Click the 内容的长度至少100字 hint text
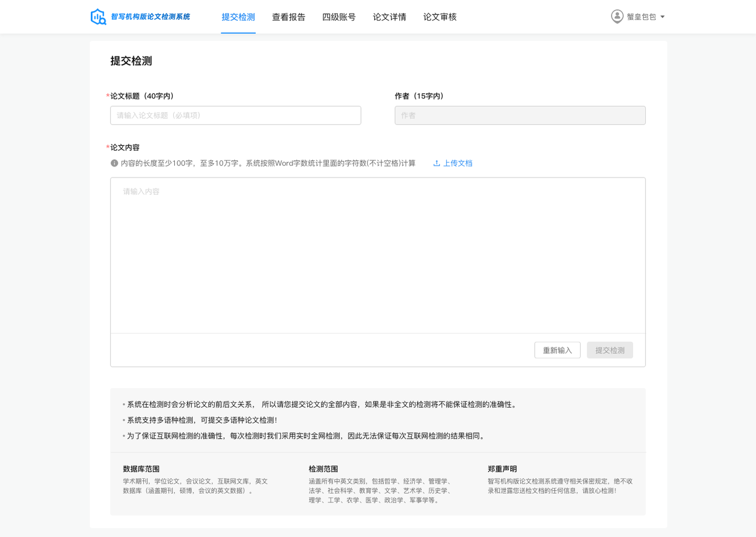Screen dimensions: 756x537 click(x=268, y=163)
